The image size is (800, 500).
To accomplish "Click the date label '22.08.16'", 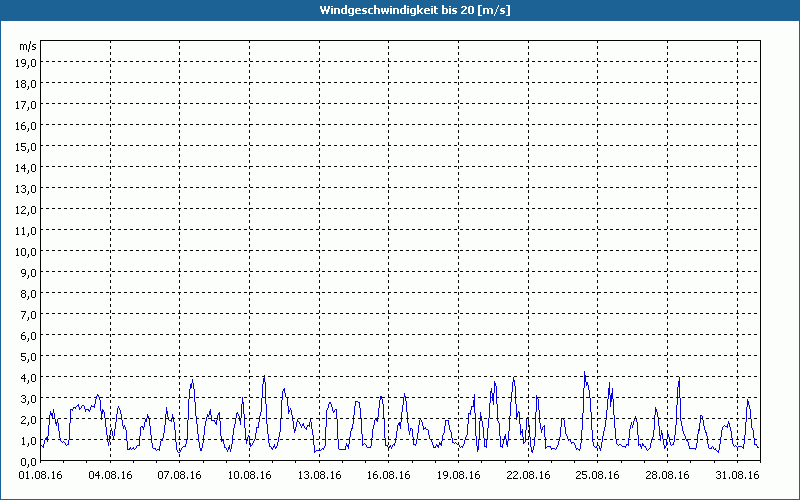I will coord(529,475).
